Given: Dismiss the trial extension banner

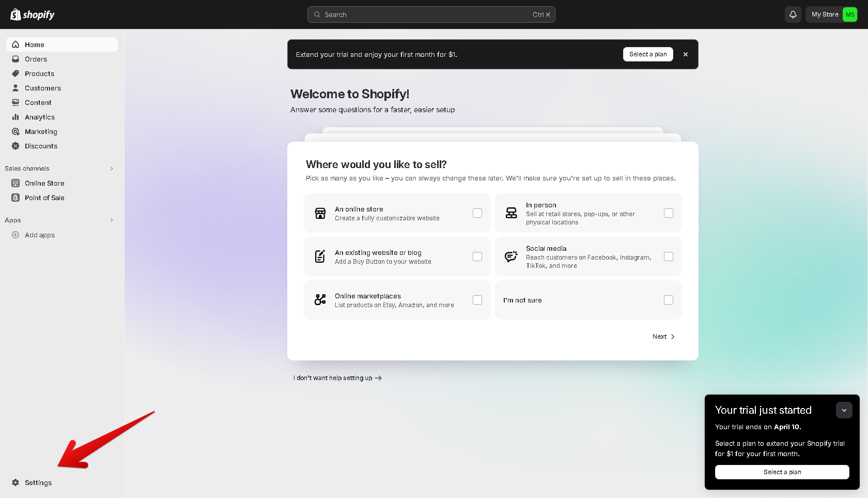Looking at the screenshot, I should (x=686, y=54).
